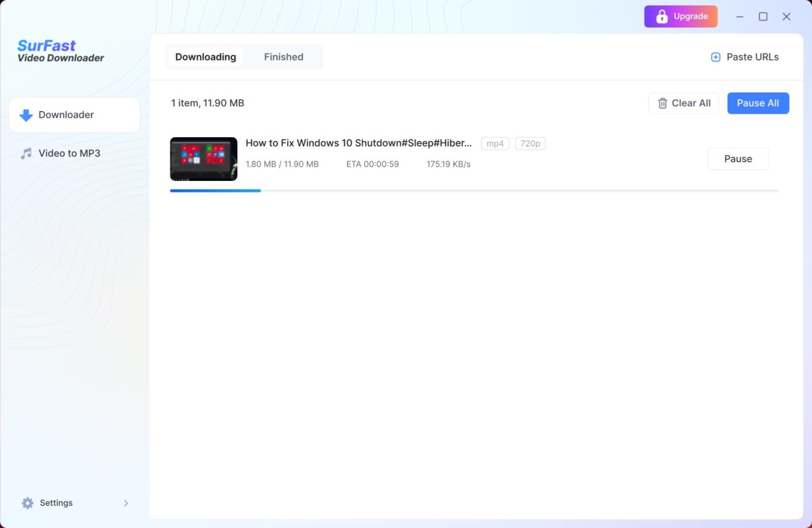812x528 pixels.
Task: Pause the Windows 10 shutdown video download
Action: pyautogui.click(x=738, y=159)
